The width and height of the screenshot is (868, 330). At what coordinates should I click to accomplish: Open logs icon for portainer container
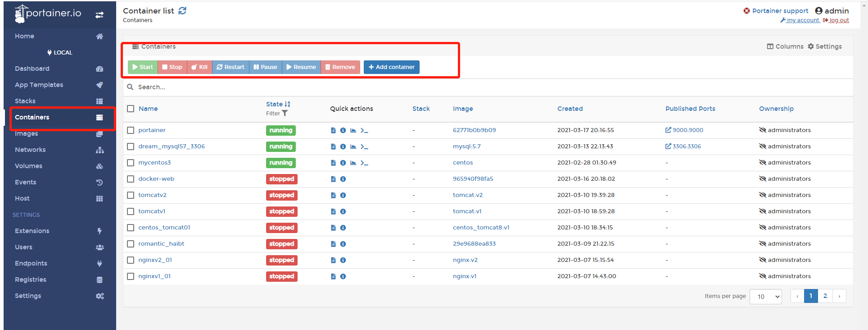[333, 130]
